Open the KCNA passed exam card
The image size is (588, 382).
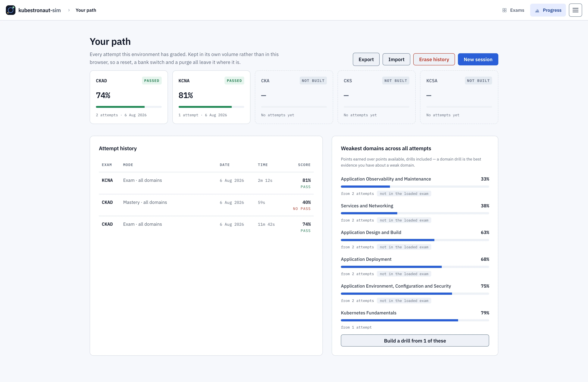[x=211, y=97]
